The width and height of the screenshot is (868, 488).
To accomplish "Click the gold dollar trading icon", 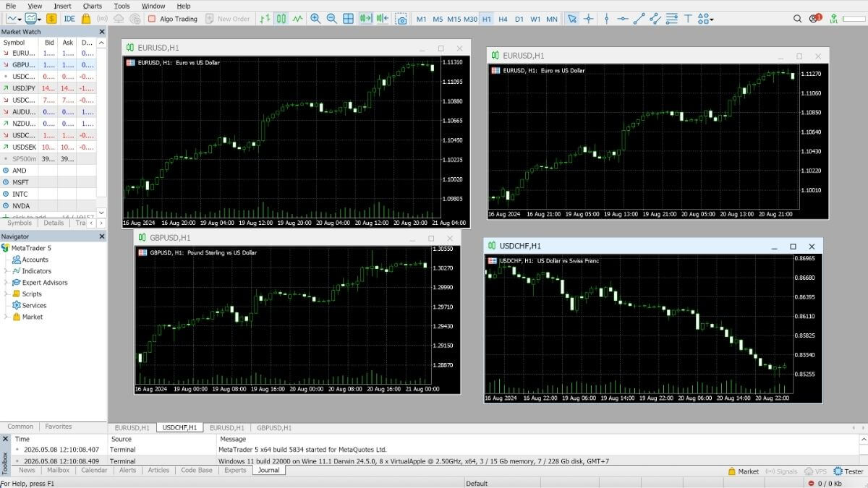I will (x=52, y=19).
